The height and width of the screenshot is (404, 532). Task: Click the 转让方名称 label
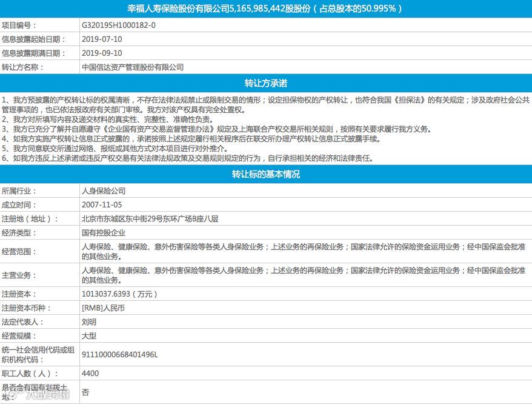[23, 67]
